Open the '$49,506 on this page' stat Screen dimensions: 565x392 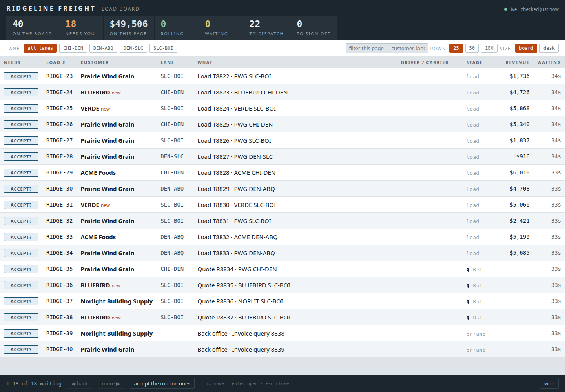(x=129, y=28)
